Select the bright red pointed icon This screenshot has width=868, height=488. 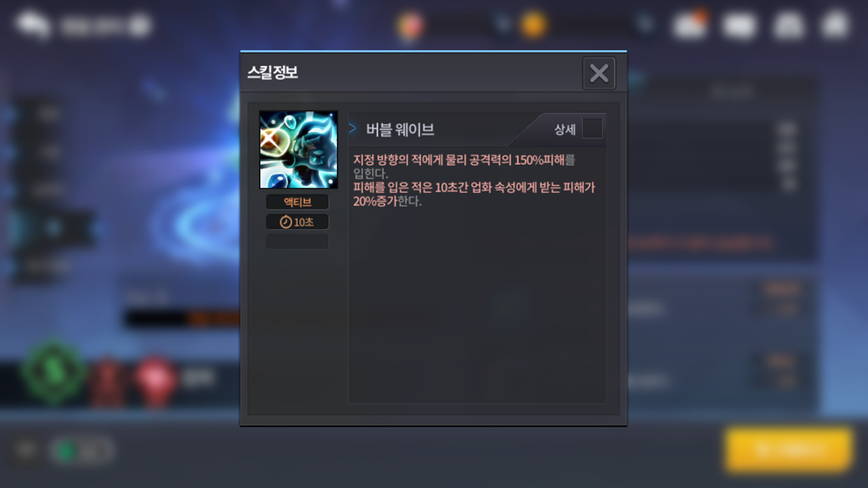tap(155, 382)
